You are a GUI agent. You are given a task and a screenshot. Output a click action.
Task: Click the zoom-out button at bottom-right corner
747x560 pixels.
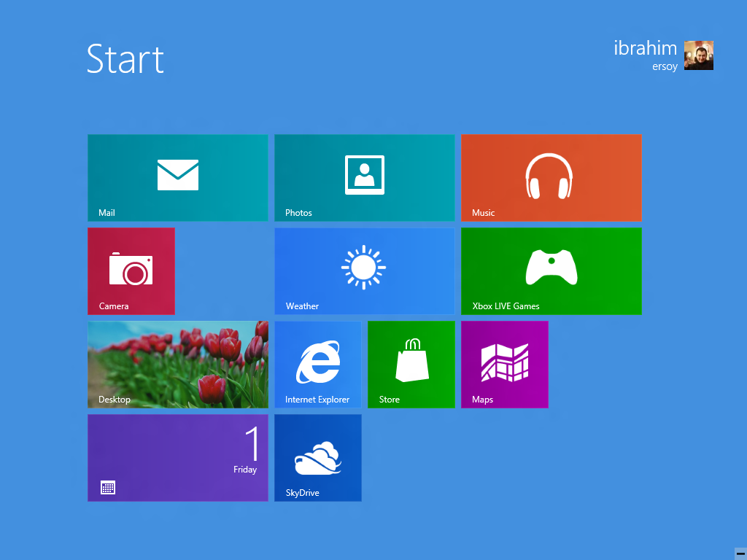point(740,553)
